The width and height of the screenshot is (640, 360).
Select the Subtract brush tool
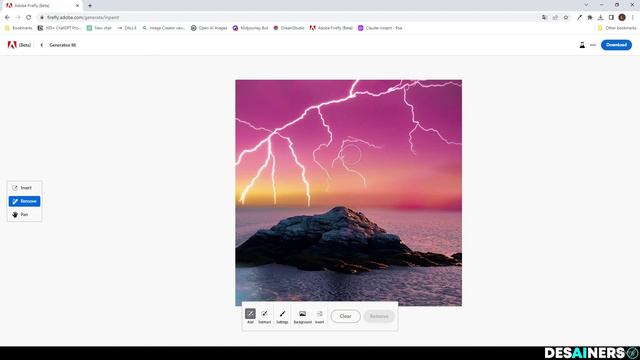264,316
